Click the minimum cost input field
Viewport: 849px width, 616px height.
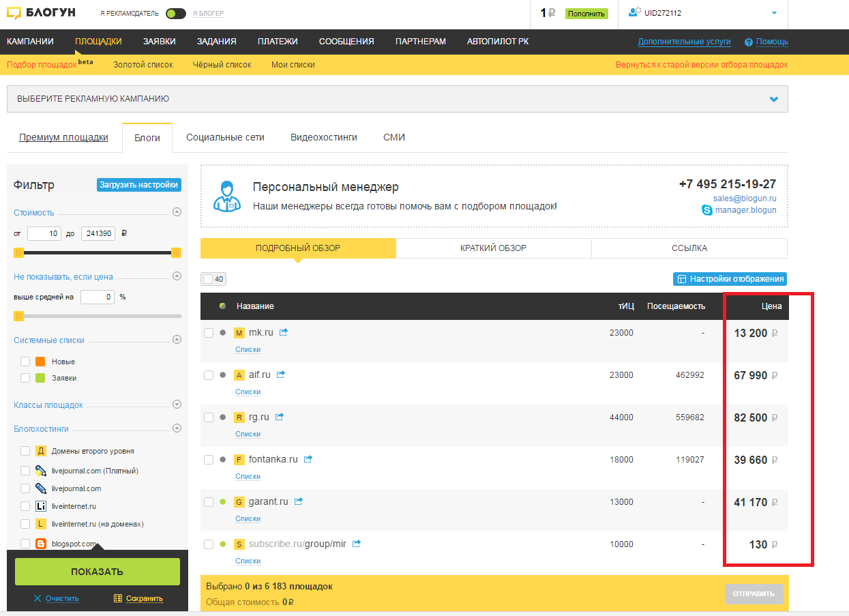[x=45, y=233]
